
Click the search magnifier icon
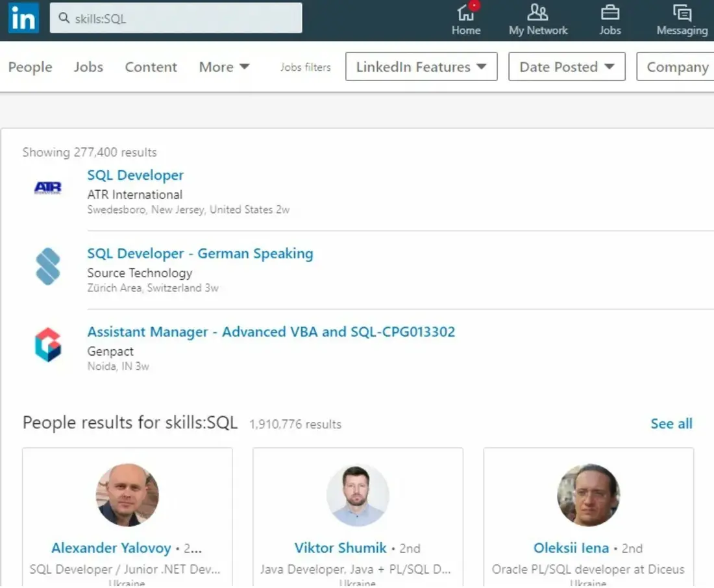[x=64, y=18]
